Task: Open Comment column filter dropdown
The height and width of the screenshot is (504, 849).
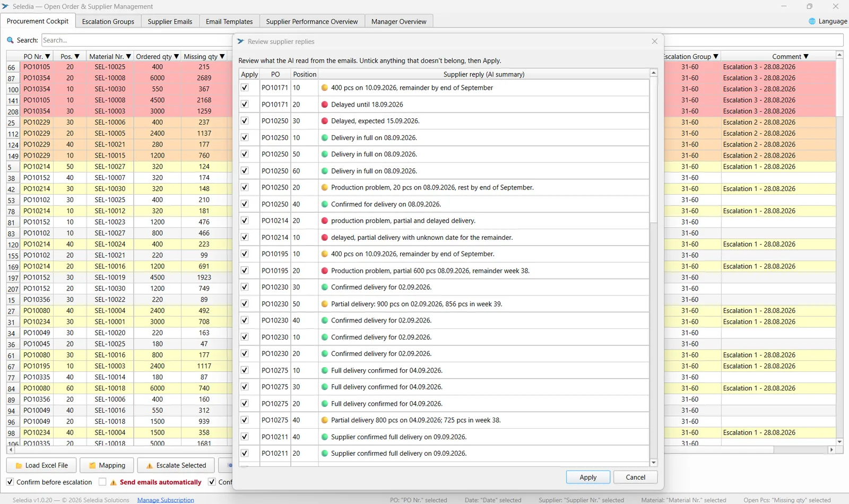Action: tap(806, 56)
